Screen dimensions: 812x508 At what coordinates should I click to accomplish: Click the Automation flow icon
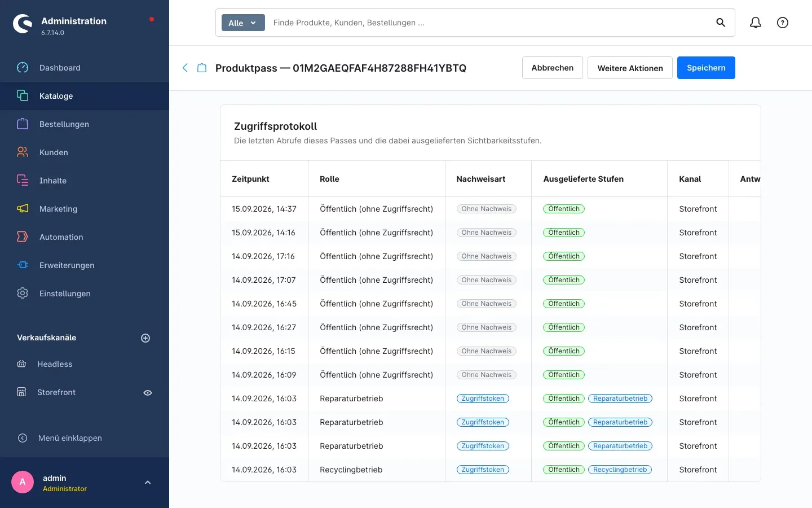pyautogui.click(x=23, y=237)
